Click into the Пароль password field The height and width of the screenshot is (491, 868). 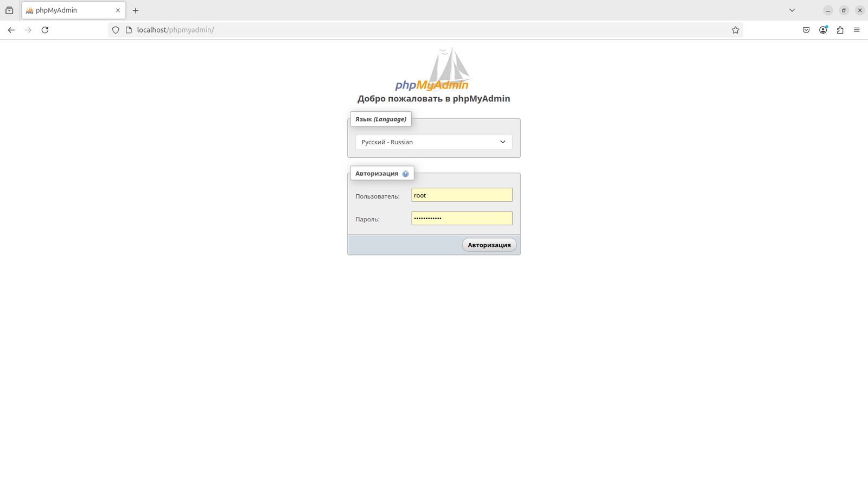[x=462, y=218]
